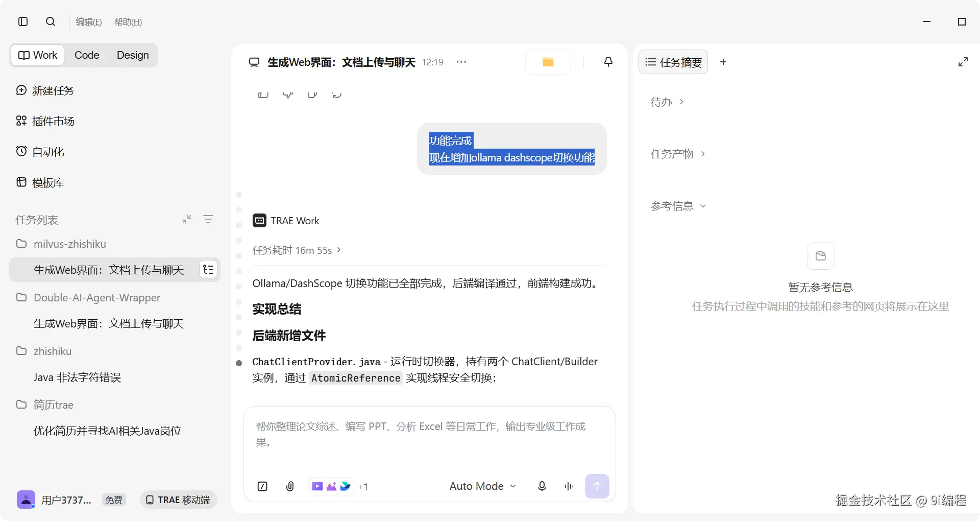The height and width of the screenshot is (521, 980).
Task: Click 新建任务 to create a task
Action: tap(53, 90)
